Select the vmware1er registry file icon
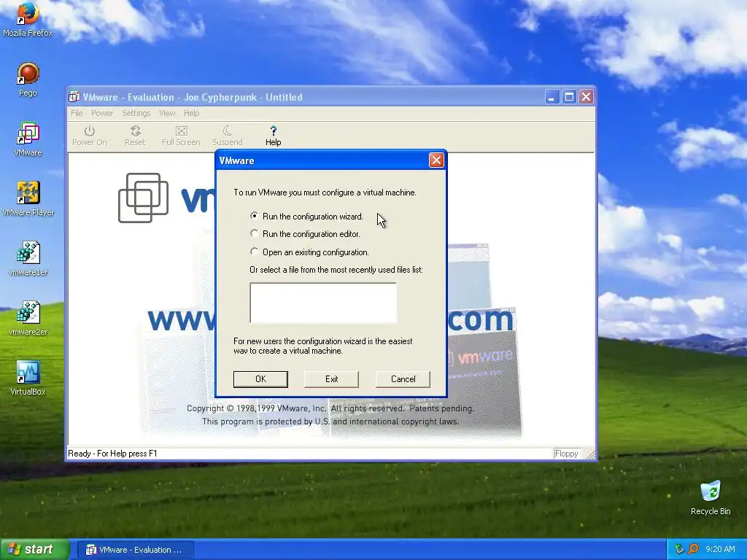The width and height of the screenshot is (747, 560). click(28, 259)
